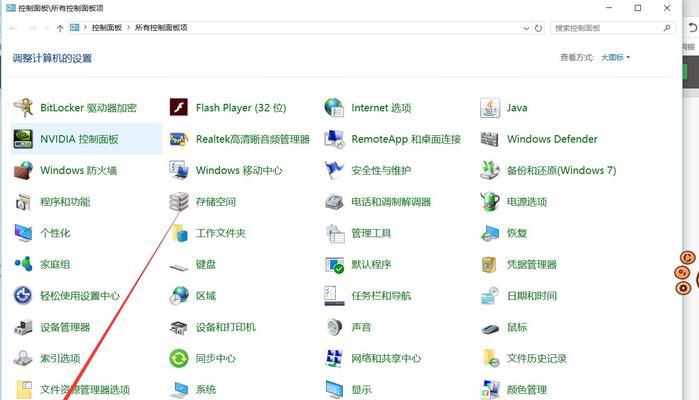Viewport: 699px width, 400px height.
Task: Open Realtek高清晰音频管理器 icon
Action: click(x=179, y=139)
